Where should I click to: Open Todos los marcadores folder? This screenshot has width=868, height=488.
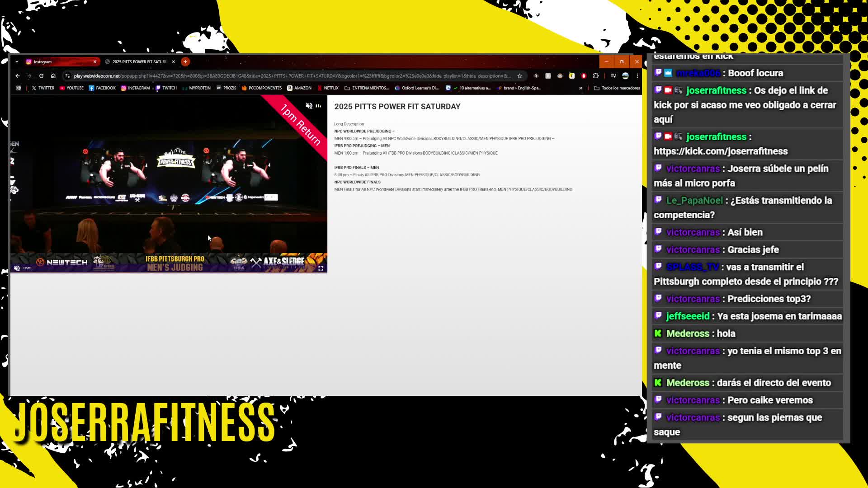tap(617, 88)
